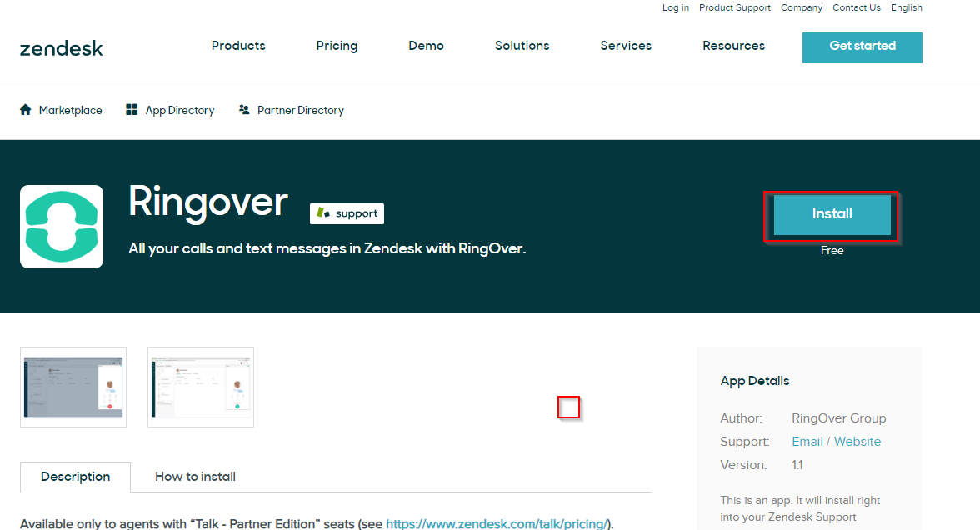Click the Contact Us link
This screenshot has height=530, width=980.
click(x=857, y=7)
